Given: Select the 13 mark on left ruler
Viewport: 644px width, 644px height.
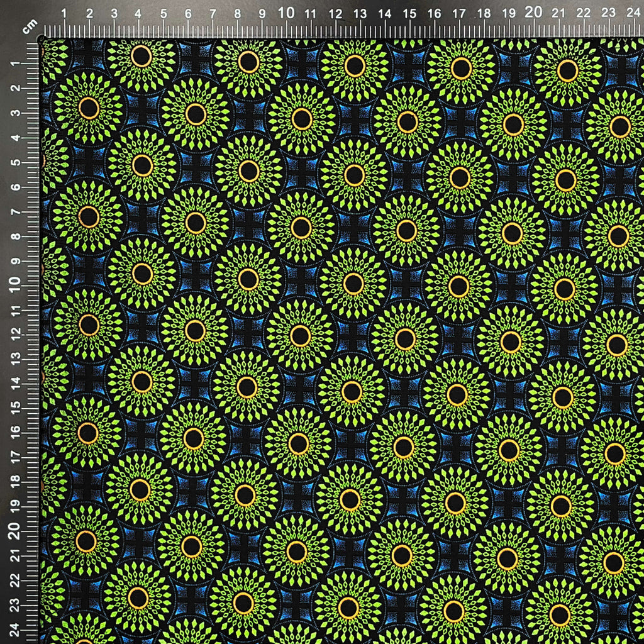Looking at the screenshot, I should click(x=15, y=358).
